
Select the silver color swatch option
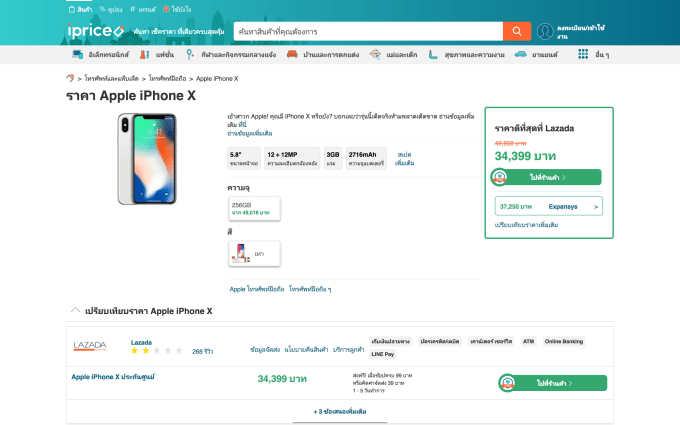coord(246,254)
